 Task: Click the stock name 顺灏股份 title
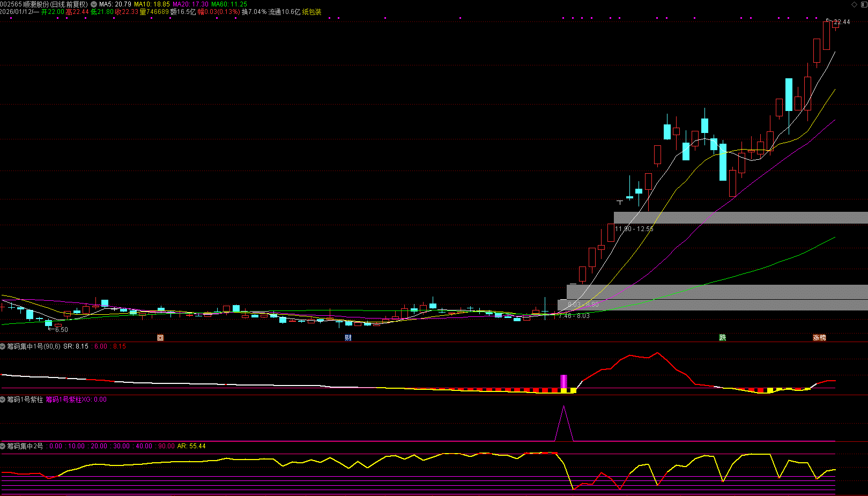click(x=36, y=4)
